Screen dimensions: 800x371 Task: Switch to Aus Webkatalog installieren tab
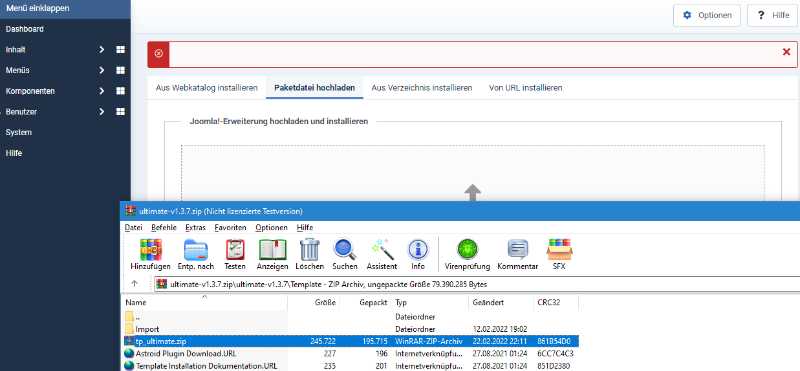207,88
